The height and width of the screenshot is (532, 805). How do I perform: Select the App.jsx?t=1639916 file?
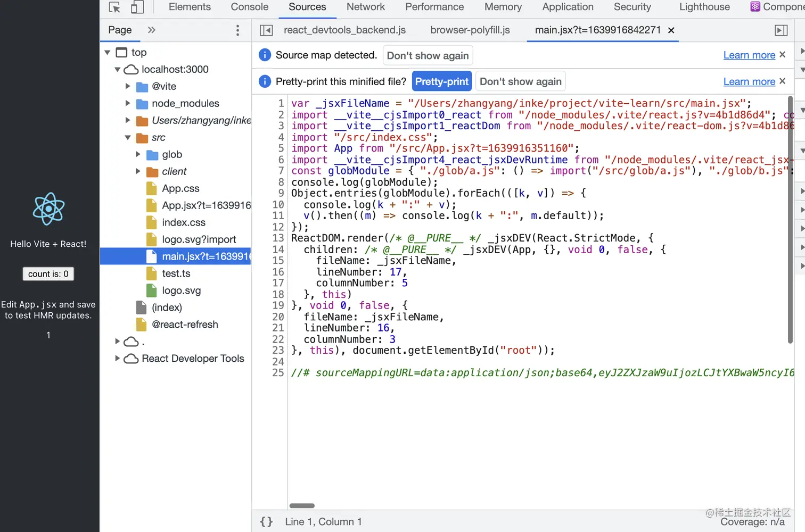coord(207,205)
